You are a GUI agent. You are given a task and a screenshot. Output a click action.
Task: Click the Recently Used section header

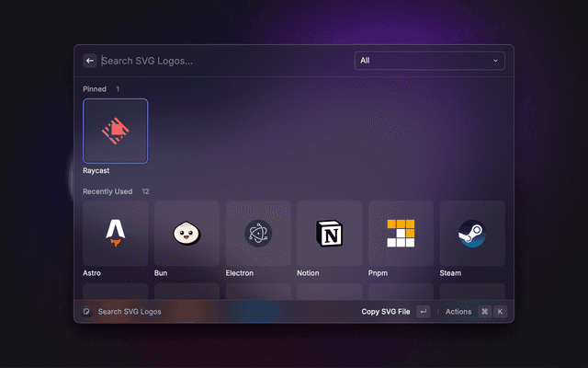point(107,191)
